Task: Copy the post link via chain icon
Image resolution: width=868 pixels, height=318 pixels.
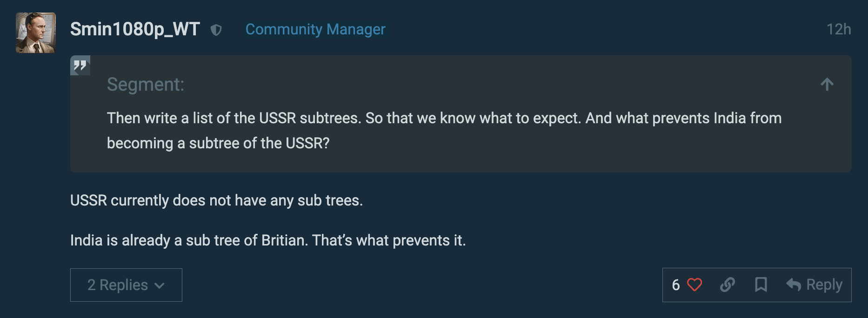Action: (728, 285)
